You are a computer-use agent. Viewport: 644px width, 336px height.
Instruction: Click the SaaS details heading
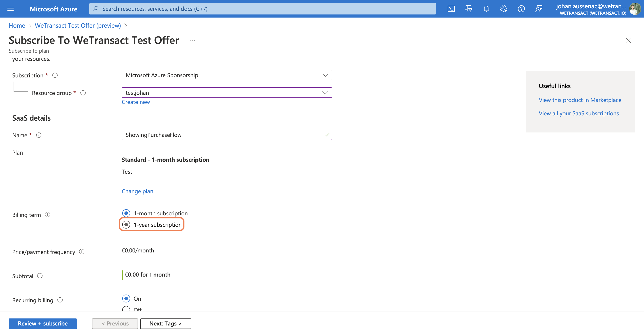pos(31,118)
